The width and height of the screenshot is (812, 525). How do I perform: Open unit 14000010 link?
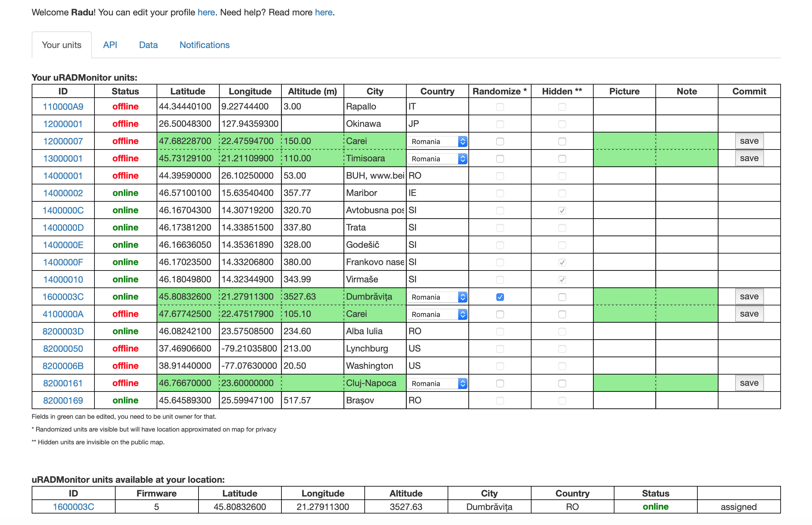(x=63, y=279)
